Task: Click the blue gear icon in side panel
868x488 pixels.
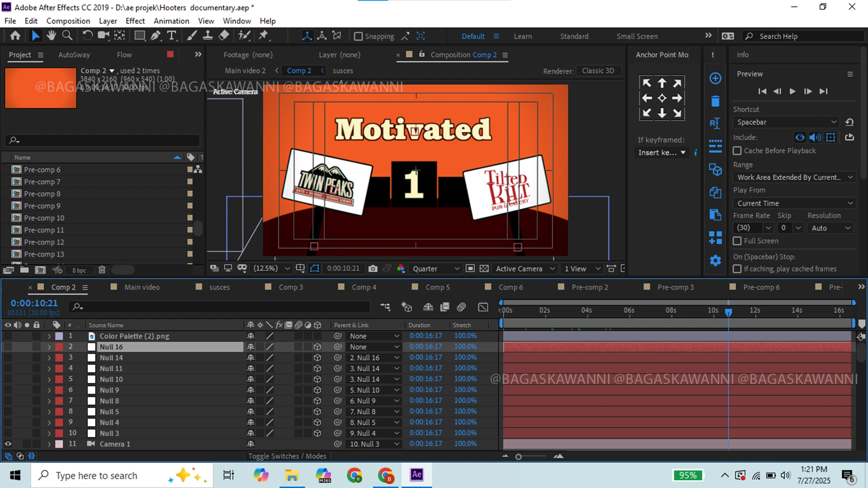Action: (x=715, y=261)
